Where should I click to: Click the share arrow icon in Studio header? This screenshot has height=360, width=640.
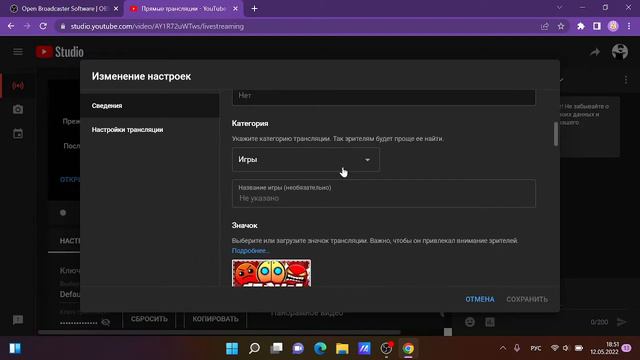pos(595,52)
